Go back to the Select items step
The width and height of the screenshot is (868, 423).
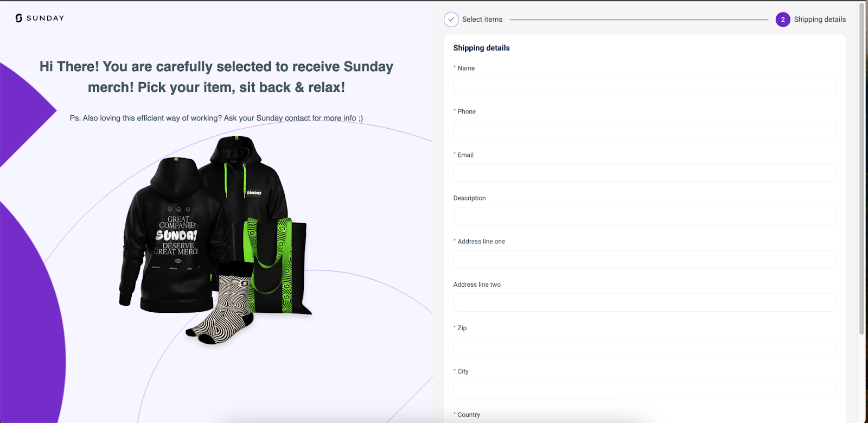point(482,20)
